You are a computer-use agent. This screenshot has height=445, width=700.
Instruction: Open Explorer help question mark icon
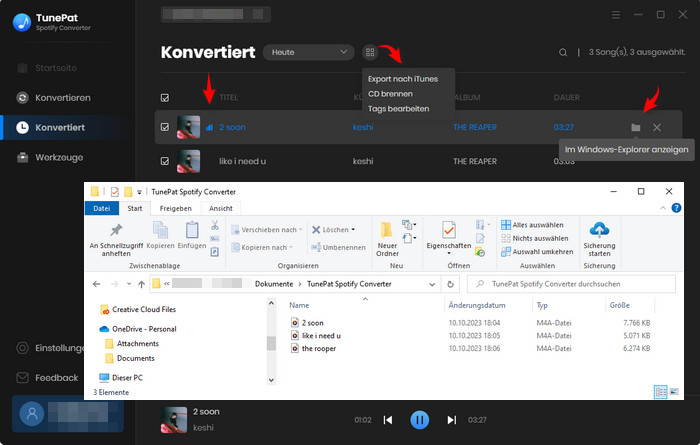[676, 208]
